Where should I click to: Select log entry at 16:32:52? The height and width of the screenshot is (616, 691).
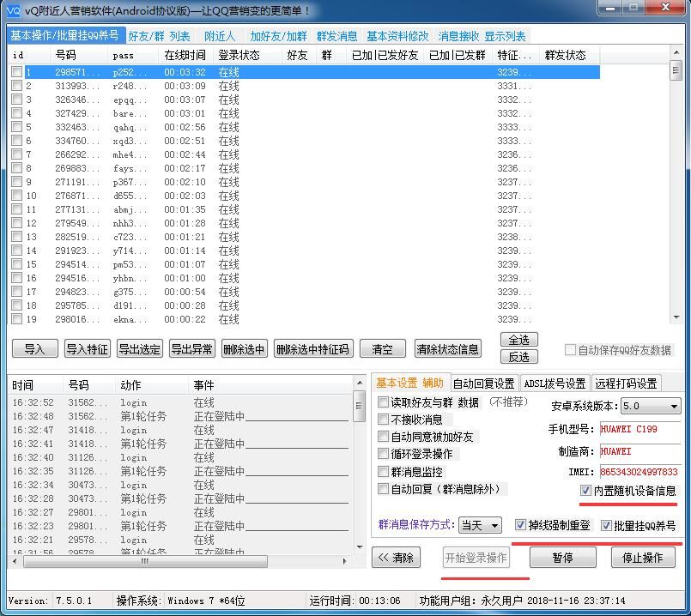tap(180, 402)
